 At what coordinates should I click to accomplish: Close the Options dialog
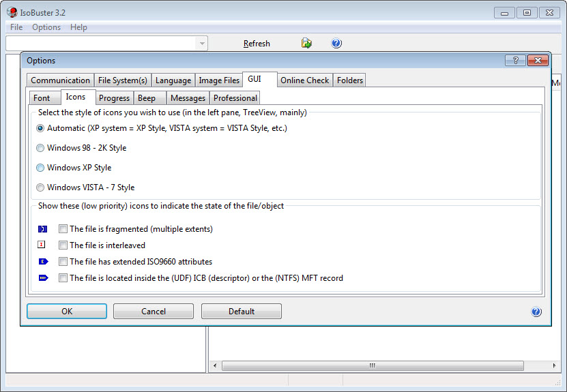(538, 61)
